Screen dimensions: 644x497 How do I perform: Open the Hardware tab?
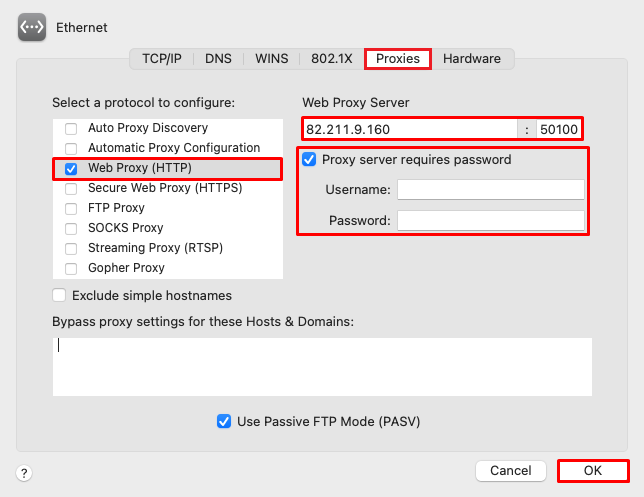472,59
